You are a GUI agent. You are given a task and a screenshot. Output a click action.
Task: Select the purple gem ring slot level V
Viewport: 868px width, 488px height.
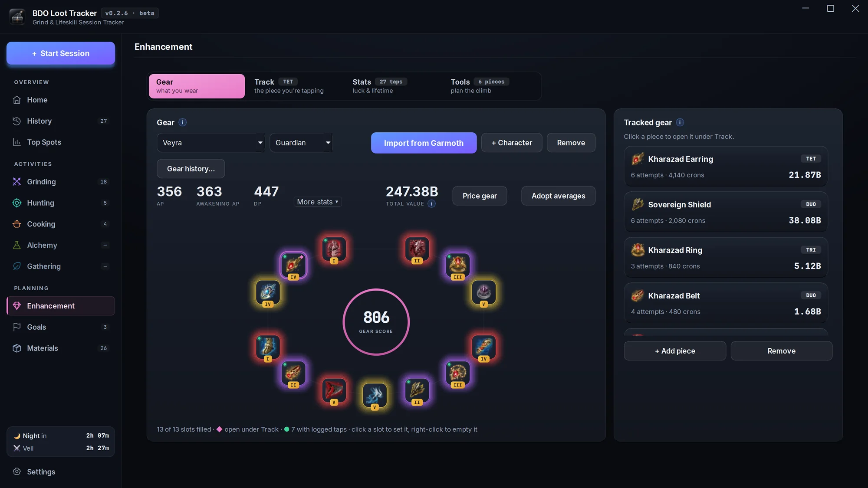pos(483,292)
